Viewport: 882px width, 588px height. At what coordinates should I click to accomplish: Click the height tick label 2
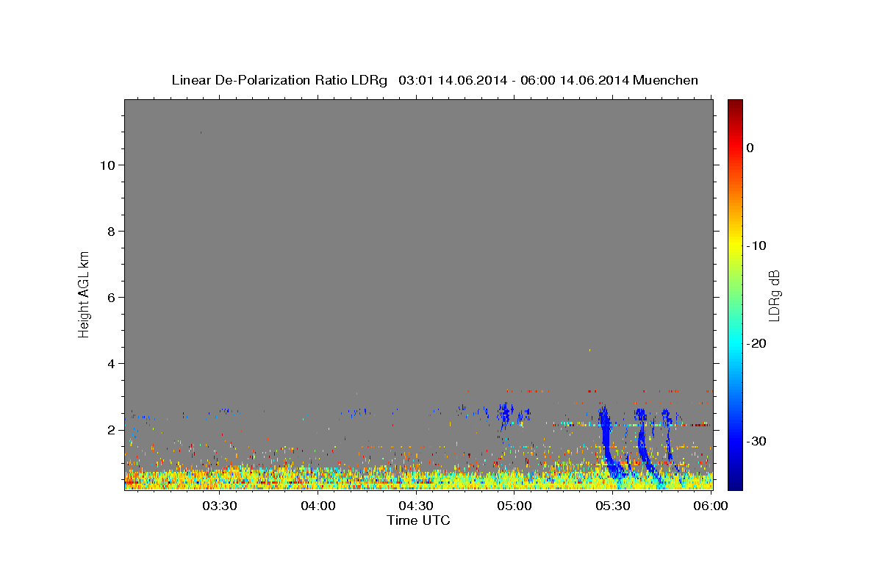[111, 429]
